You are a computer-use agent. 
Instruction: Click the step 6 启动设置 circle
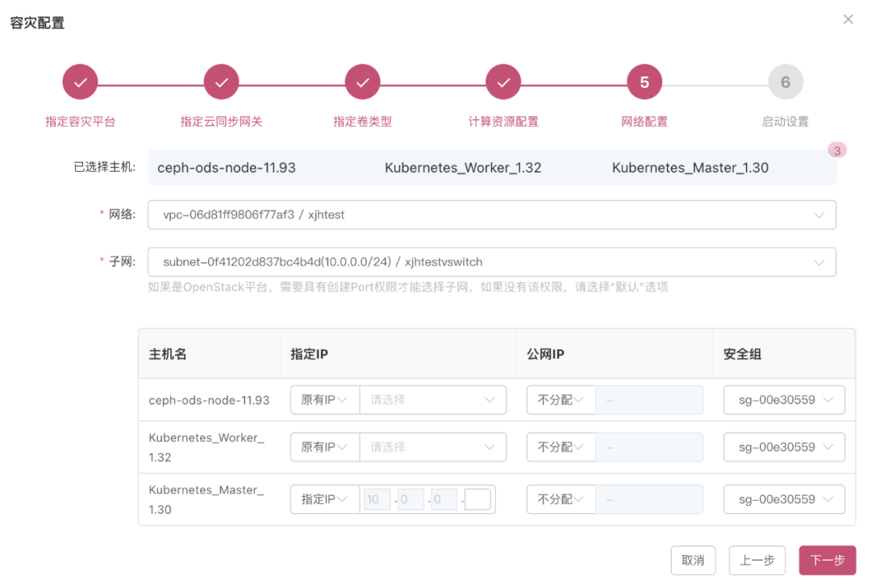pos(786,82)
